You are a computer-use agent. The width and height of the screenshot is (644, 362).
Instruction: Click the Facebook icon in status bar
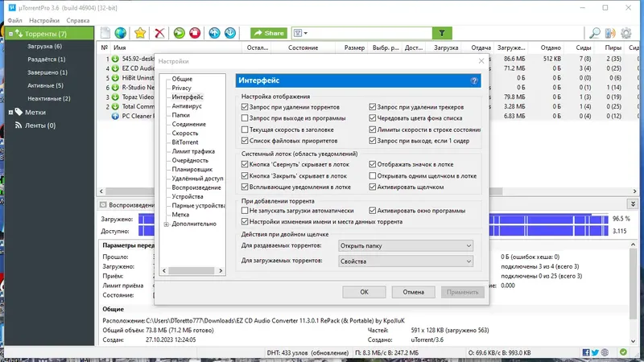click(586, 352)
